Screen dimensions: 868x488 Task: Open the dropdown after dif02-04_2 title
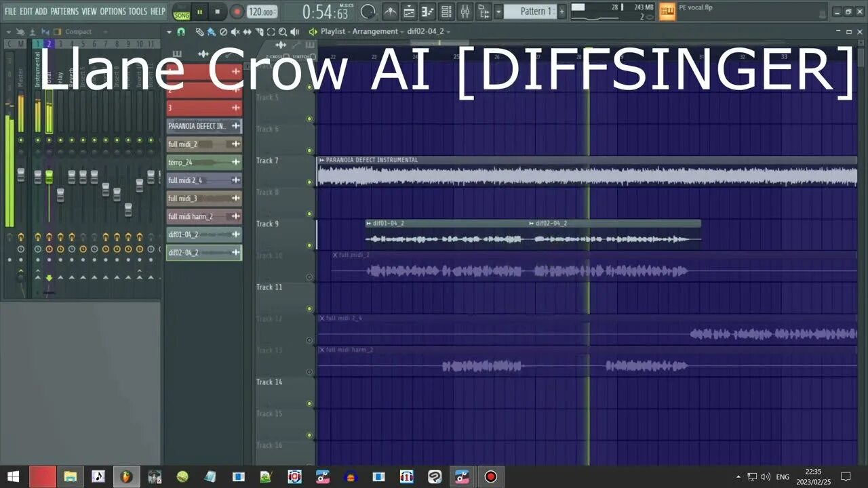pos(449,32)
